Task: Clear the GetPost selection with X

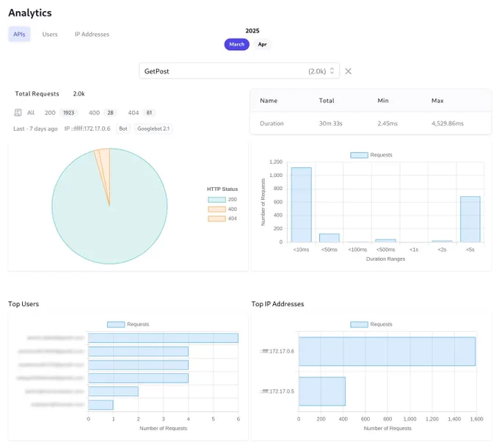Action: click(x=348, y=71)
